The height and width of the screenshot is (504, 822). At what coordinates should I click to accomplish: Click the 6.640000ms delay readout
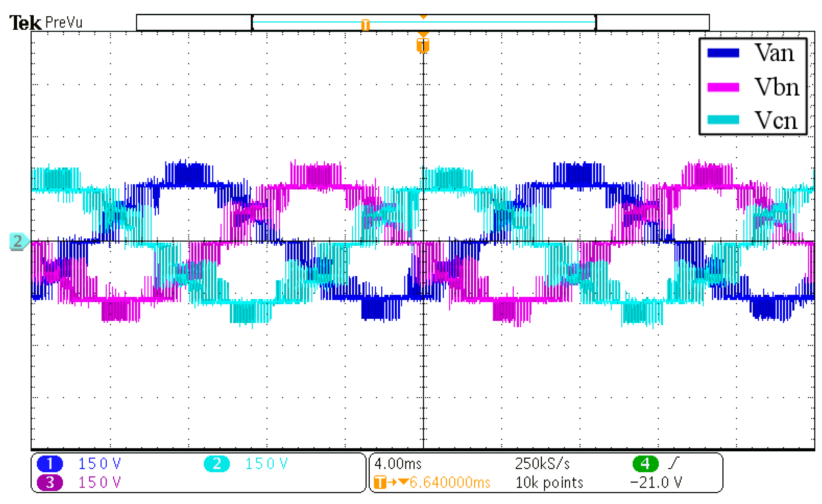449,482
